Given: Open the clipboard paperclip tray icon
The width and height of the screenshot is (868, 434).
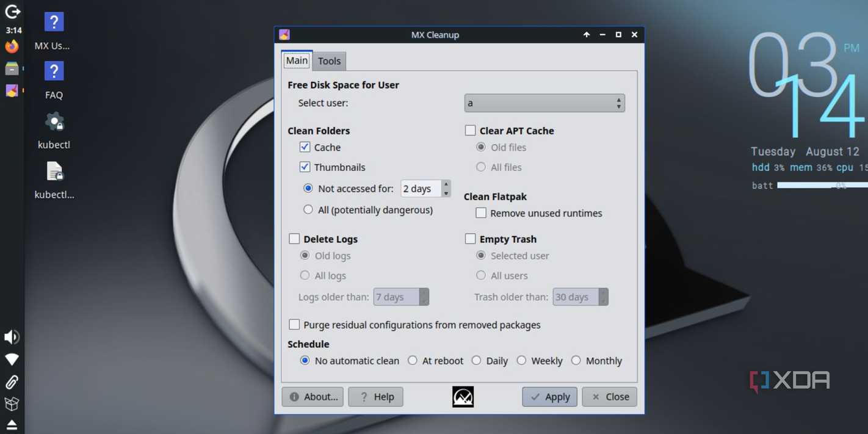Looking at the screenshot, I should tap(12, 382).
